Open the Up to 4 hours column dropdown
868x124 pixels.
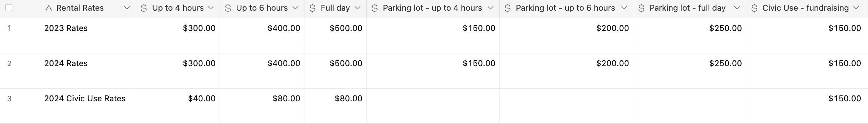tap(211, 8)
